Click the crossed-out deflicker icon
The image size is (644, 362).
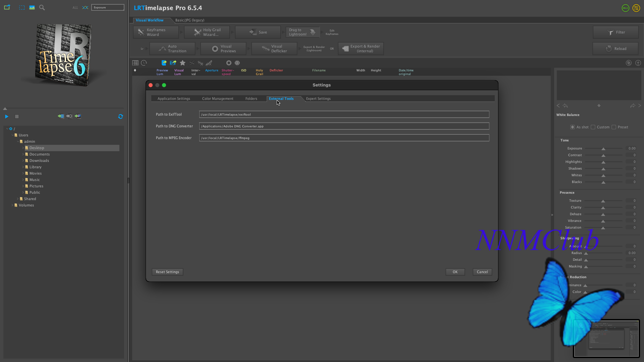click(x=209, y=63)
